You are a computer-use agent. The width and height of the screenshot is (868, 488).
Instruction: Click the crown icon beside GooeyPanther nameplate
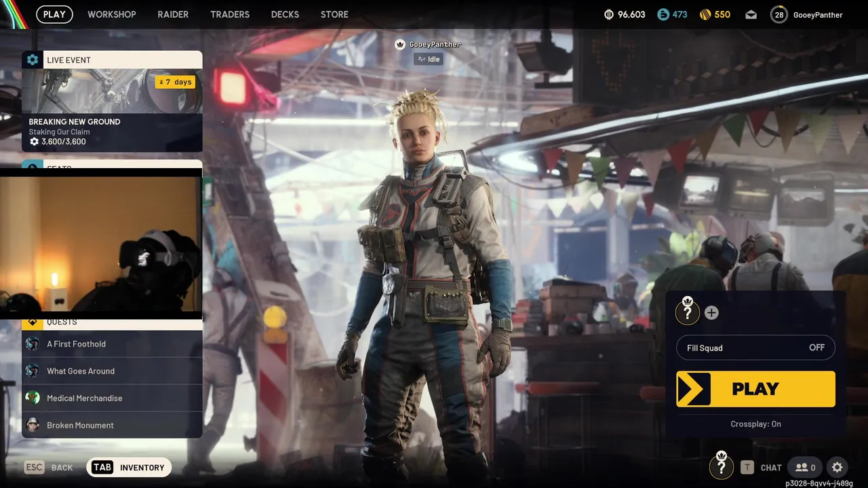click(400, 44)
